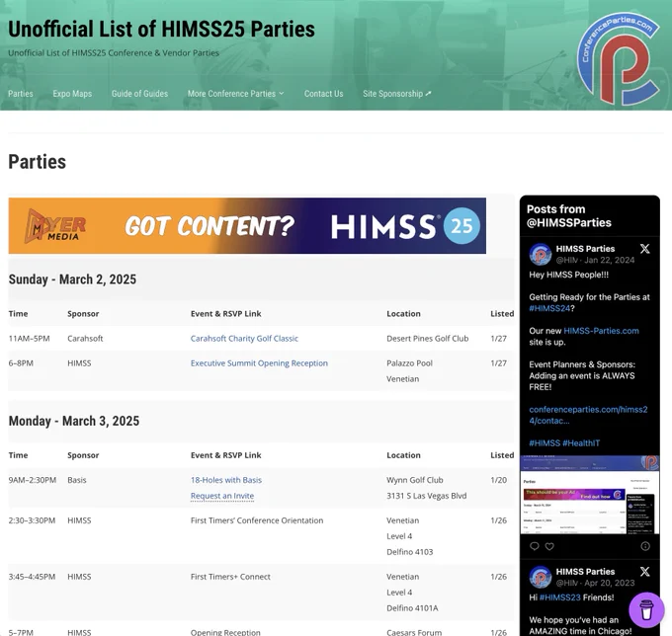Click the Wynn Golf Club location text
The image size is (672, 636).
[x=415, y=480]
